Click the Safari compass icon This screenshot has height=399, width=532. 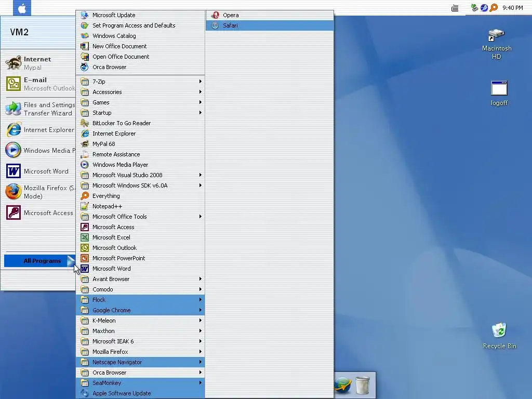pos(215,25)
